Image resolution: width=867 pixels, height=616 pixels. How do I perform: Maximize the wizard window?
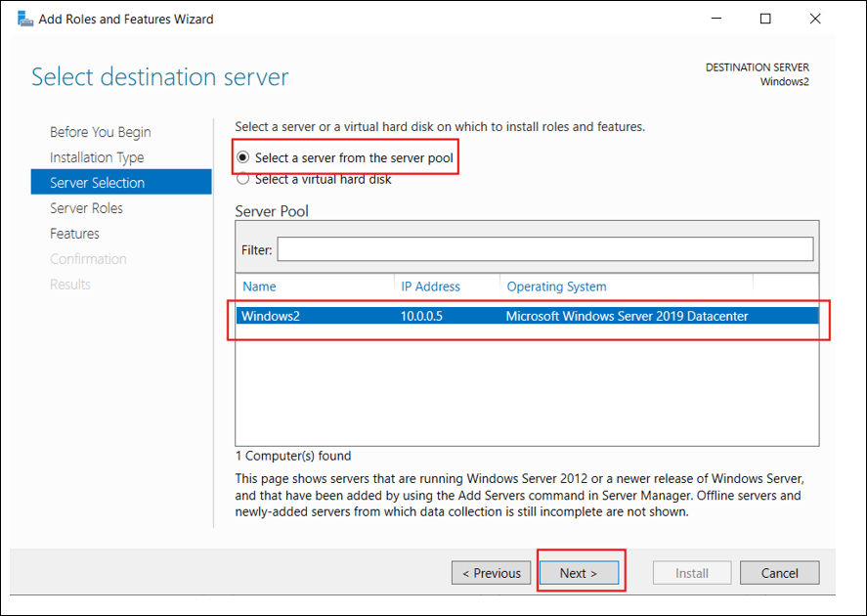[765, 19]
